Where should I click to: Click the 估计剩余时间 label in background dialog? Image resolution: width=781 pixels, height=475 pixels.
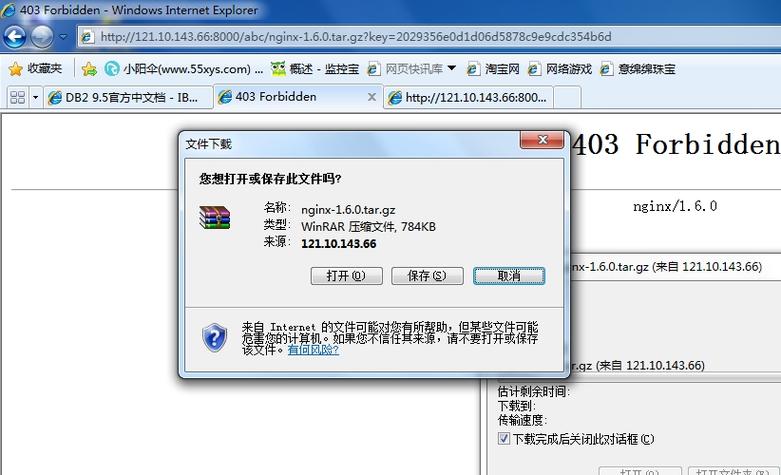pos(533,391)
